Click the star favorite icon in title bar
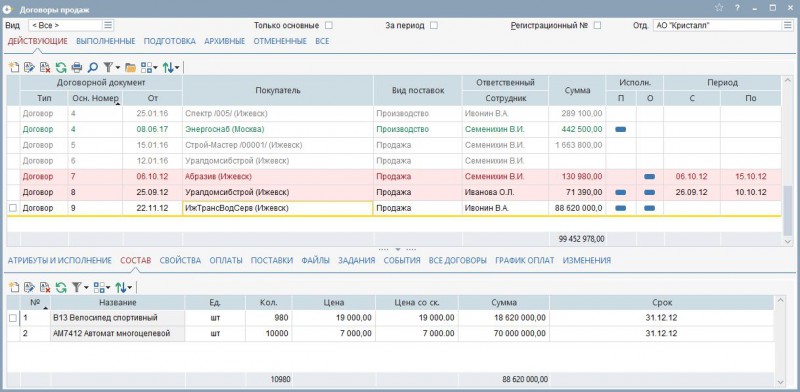This screenshot has height=392, width=800. (x=719, y=8)
